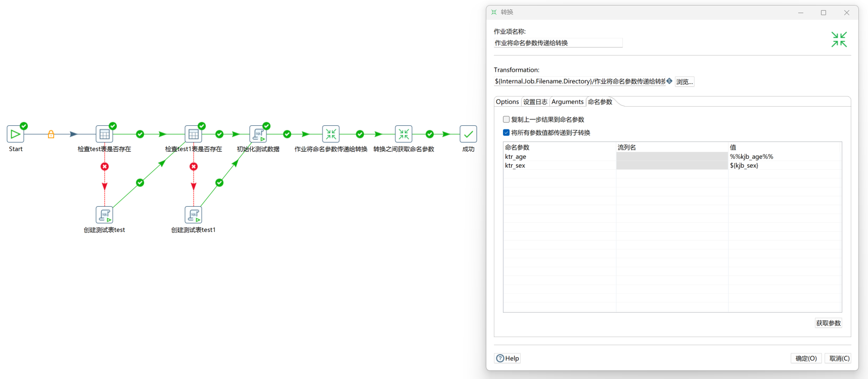Uncheck 将所有参数值都传递到子转换 checkbox
Image resolution: width=868 pixels, height=379 pixels.
(x=506, y=133)
